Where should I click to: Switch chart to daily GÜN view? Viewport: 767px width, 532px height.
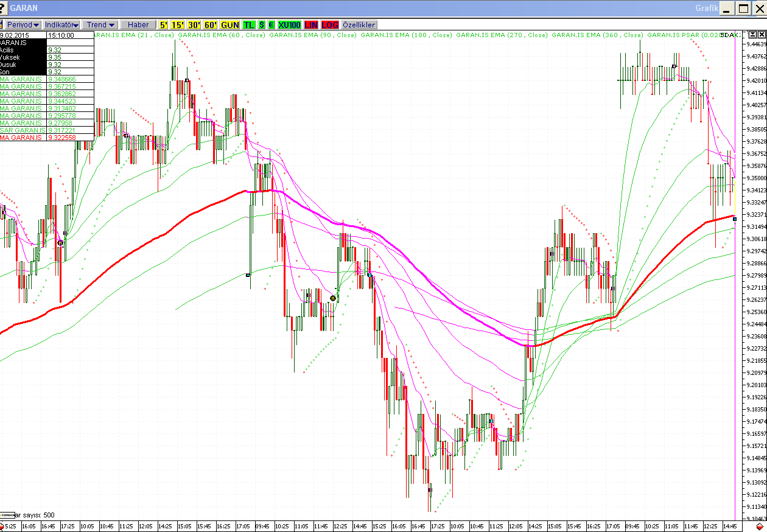point(230,25)
